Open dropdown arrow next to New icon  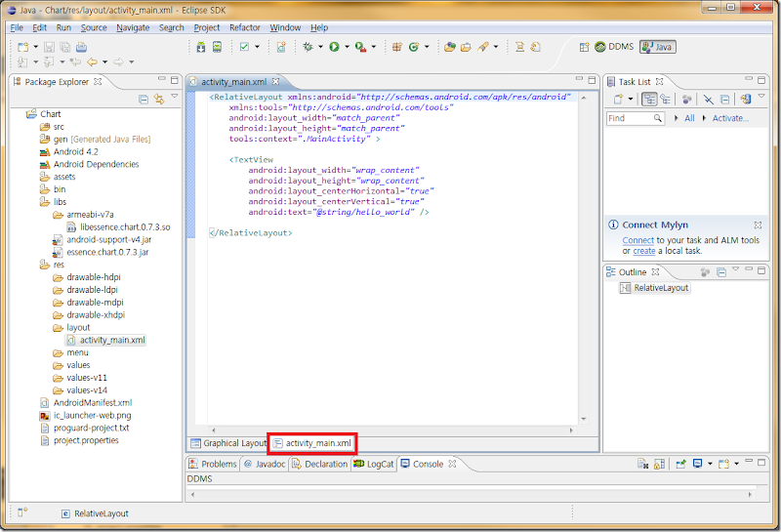click(35, 47)
